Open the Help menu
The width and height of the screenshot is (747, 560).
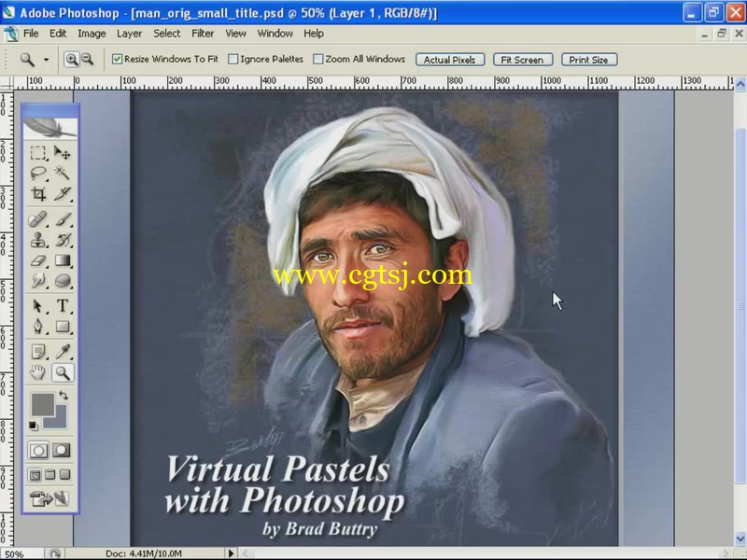[314, 34]
